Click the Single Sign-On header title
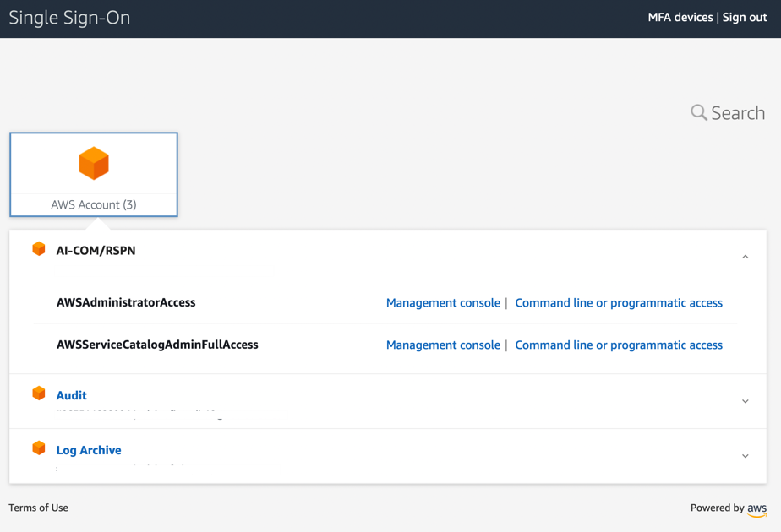This screenshot has height=532, width=781. 69,17
